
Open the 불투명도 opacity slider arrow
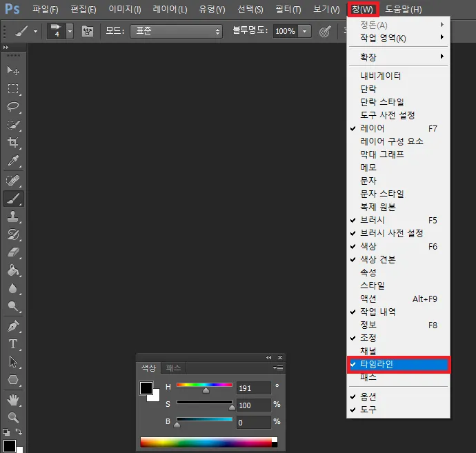point(304,31)
